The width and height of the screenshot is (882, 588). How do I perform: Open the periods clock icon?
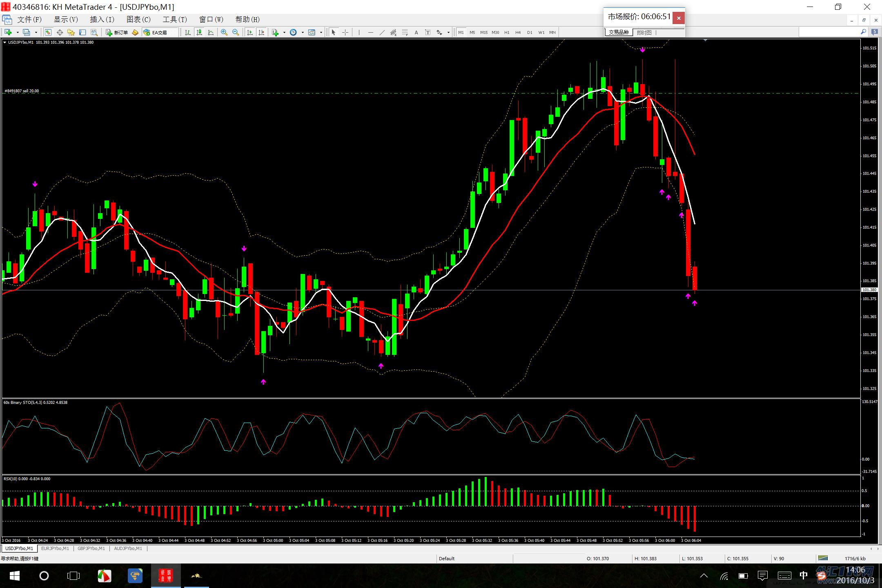coord(293,32)
